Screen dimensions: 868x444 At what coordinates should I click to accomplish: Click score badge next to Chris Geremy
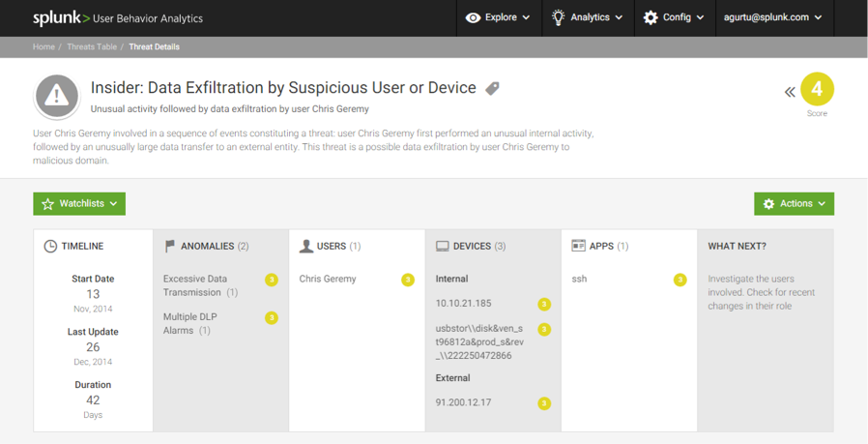pyautogui.click(x=408, y=280)
